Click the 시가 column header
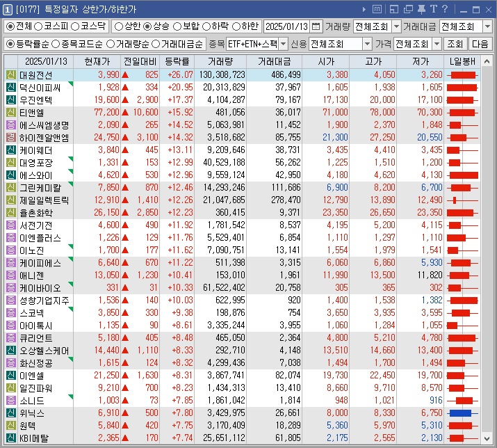This screenshot has height=448, width=497. coord(326,61)
